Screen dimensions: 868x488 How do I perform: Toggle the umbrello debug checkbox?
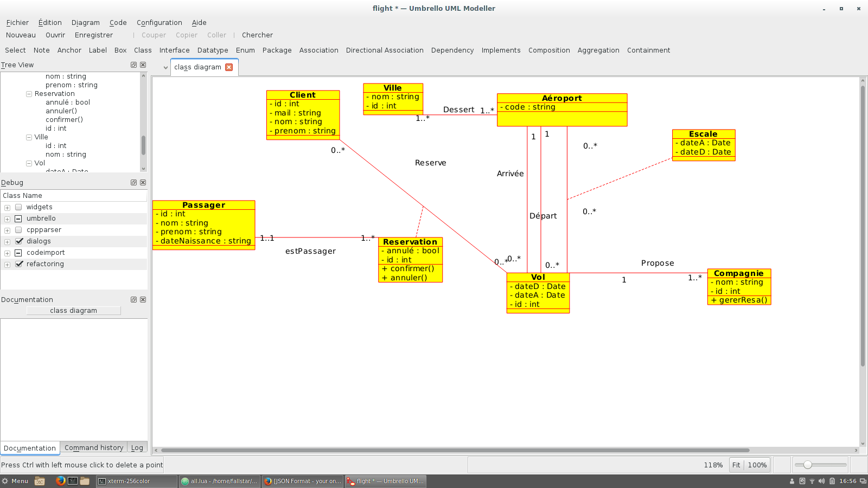click(19, 219)
